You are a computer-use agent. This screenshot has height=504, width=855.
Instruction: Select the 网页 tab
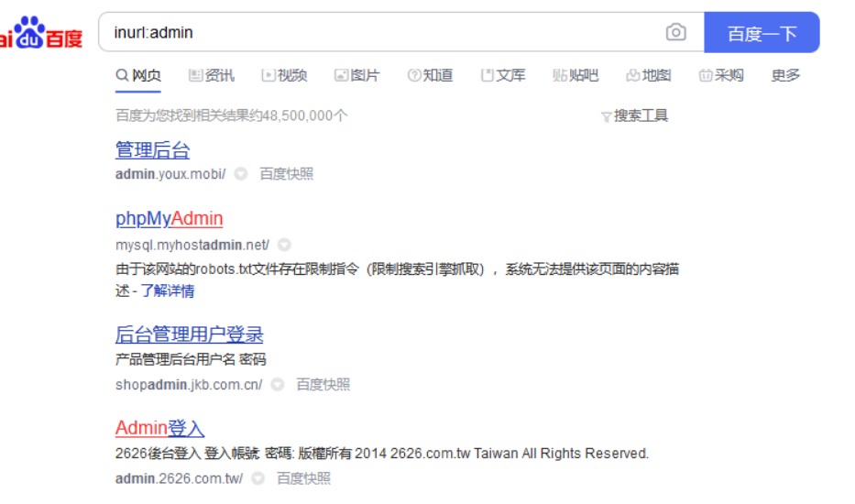click(x=138, y=75)
